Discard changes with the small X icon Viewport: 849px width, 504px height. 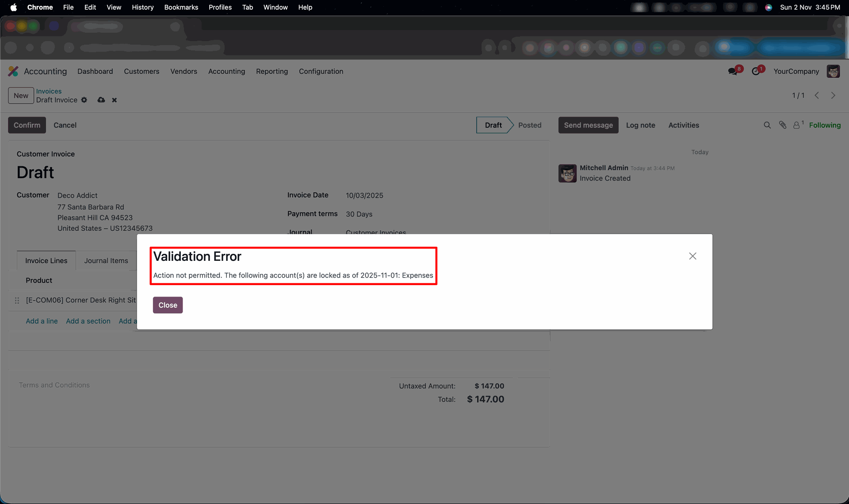point(115,100)
